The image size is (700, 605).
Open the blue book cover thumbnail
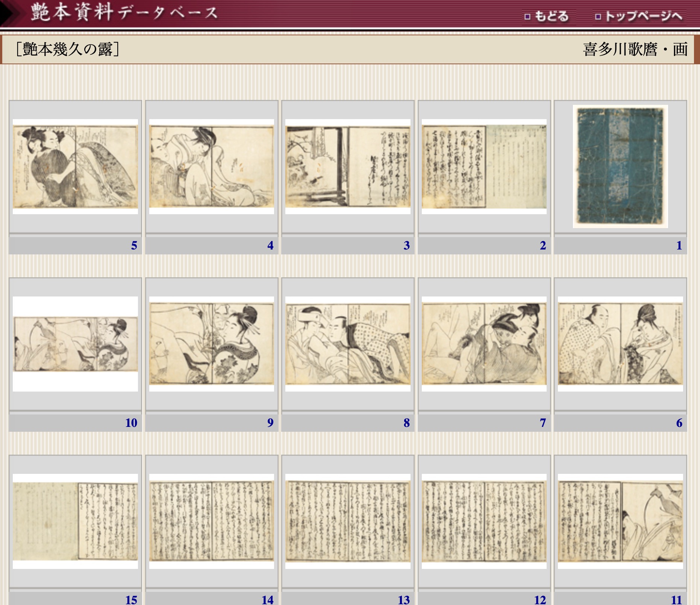point(620,166)
